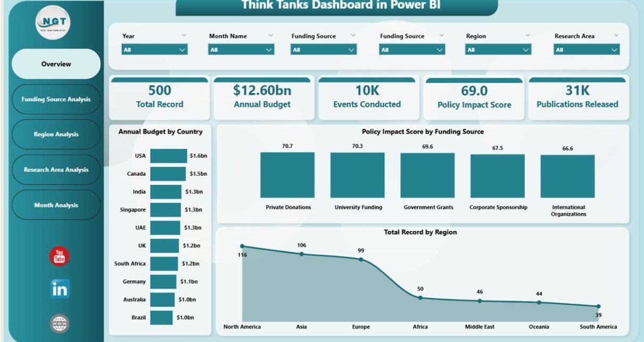This screenshot has height=342, width=644.
Task: Click chevron next to Region label
Action: tap(527, 36)
